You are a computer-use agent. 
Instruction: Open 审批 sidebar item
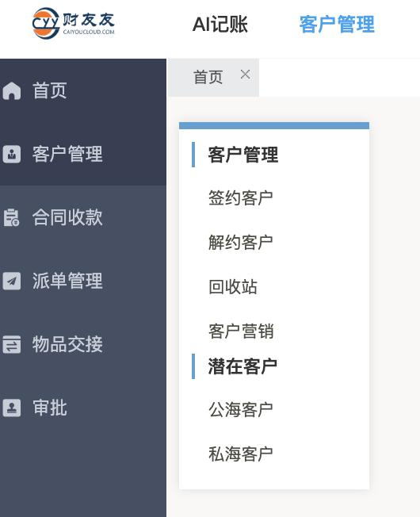(50, 408)
